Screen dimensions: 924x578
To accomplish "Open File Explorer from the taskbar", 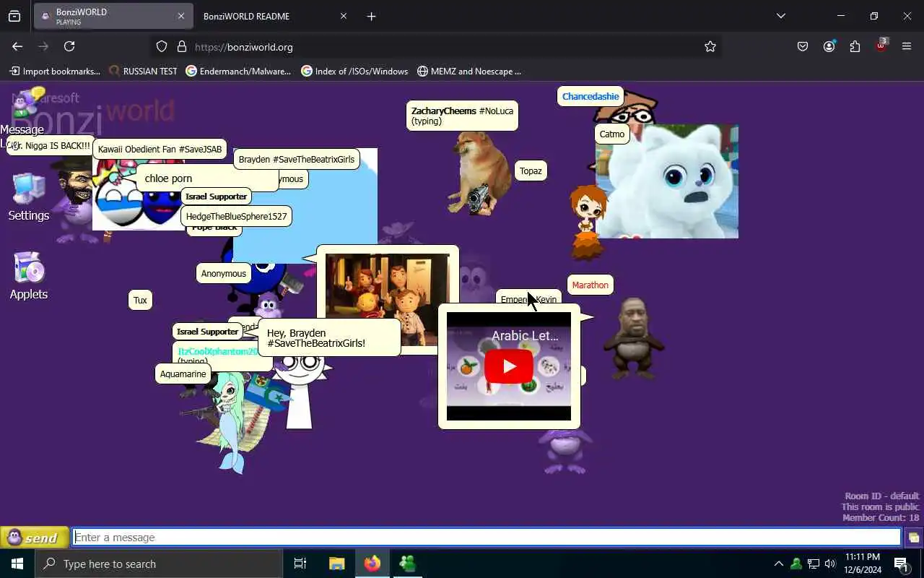I will click(x=336, y=564).
